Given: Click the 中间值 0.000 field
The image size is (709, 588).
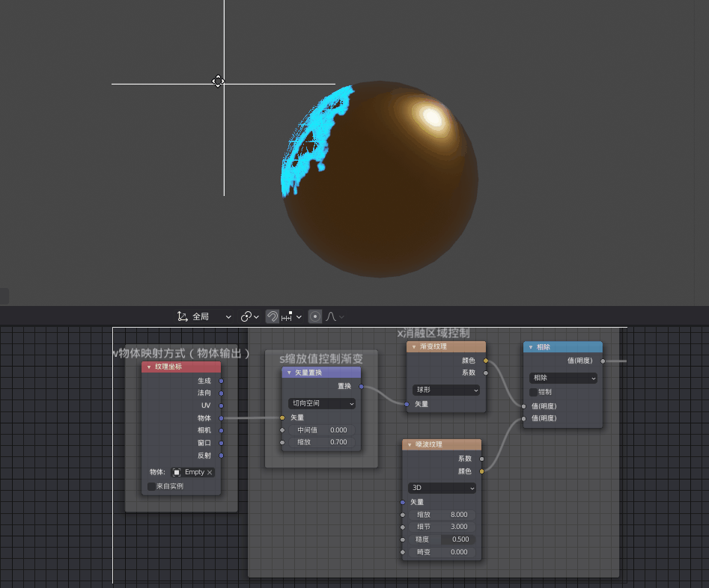Looking at the screenshot, I should (321, 430).
